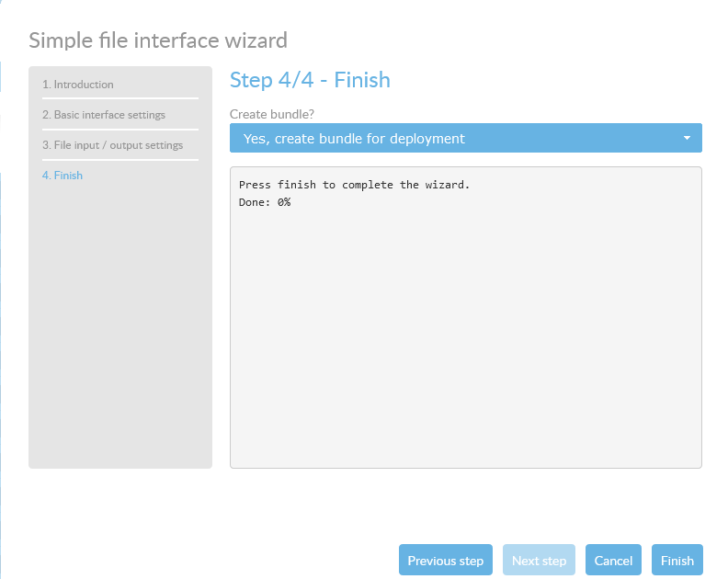
Task: Click the separator under '2. Basic interface settings'
Action: click(x=119, y=130)
